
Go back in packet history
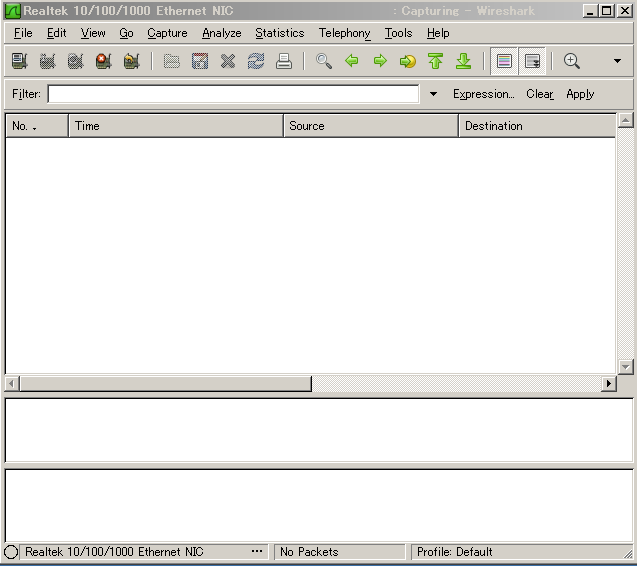click(x=352, y=61)
